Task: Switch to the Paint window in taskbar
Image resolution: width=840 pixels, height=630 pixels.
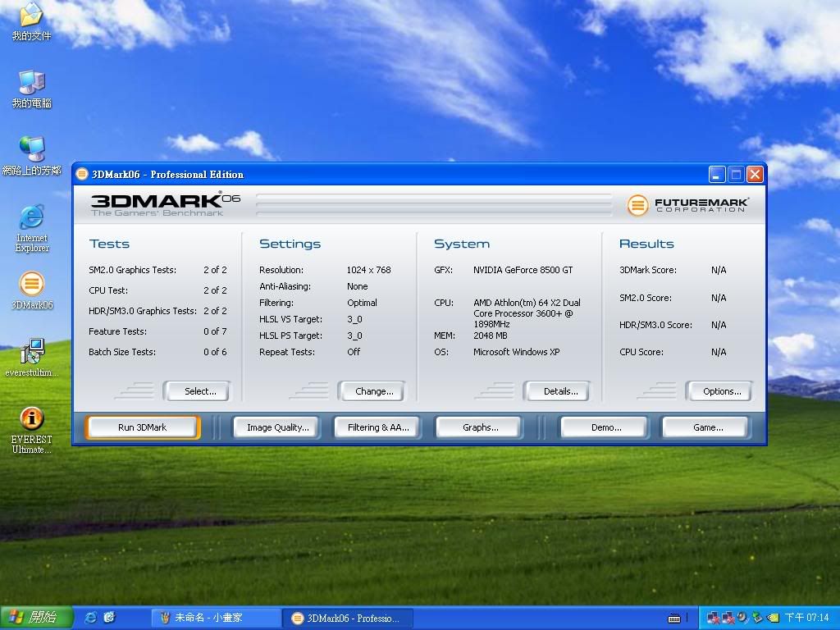Action: (x=217, y=619)
